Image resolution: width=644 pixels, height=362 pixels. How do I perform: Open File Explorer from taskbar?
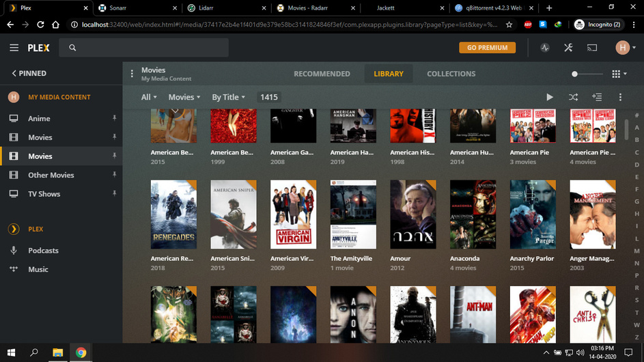click(x=57, y=352)
